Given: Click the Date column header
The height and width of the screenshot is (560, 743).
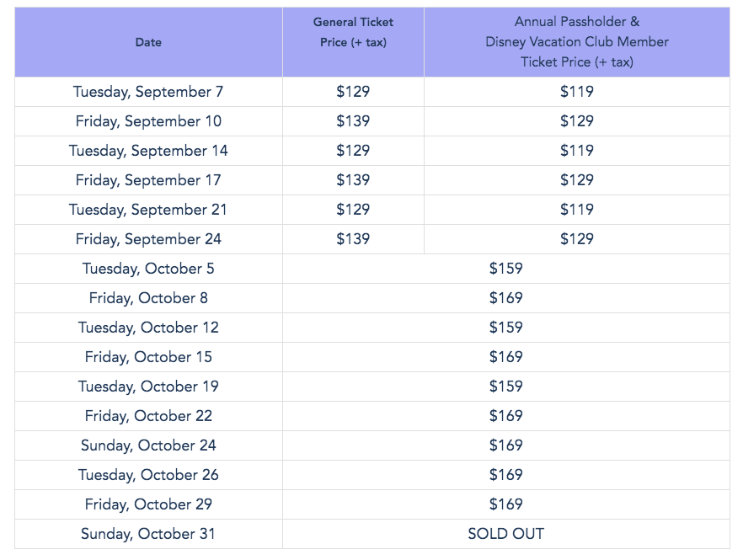Looking at the screenshot, I should click(x=148, y=42).
